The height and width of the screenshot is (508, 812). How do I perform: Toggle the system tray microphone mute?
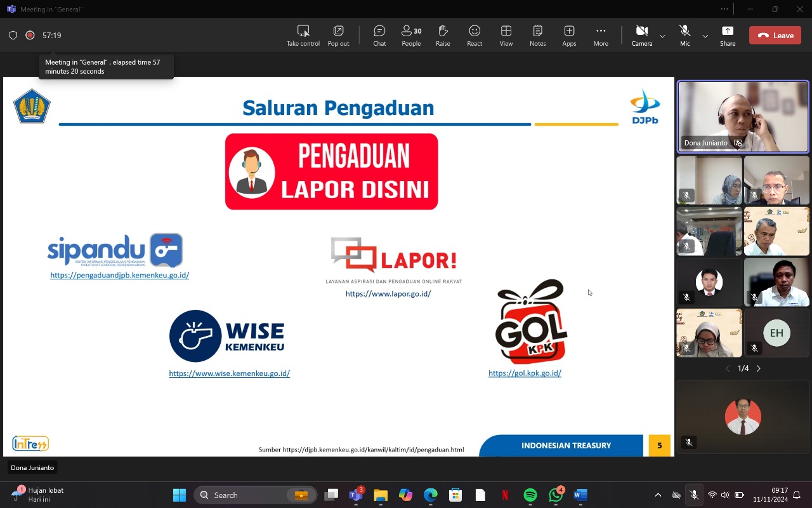click(695, 495)
